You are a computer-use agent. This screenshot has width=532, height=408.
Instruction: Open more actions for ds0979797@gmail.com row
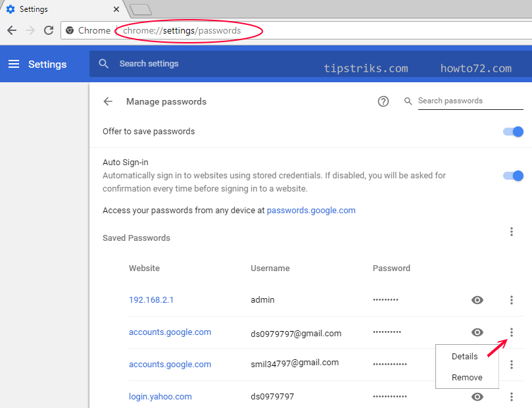tap(512, 332)
